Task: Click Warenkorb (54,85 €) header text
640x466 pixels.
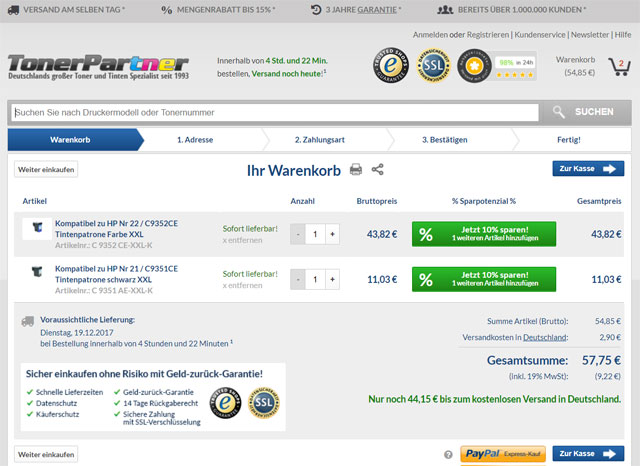Action: pos(576,66)
